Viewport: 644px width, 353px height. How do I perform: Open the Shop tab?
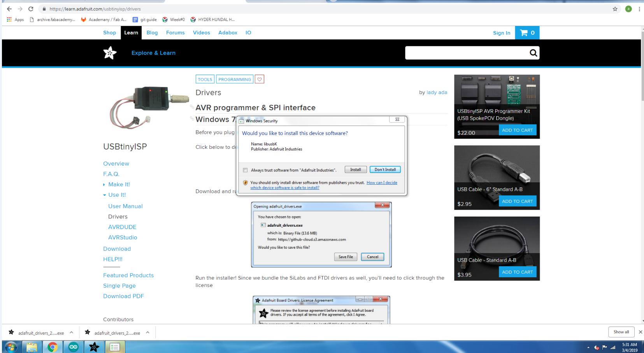pos(109,33)
